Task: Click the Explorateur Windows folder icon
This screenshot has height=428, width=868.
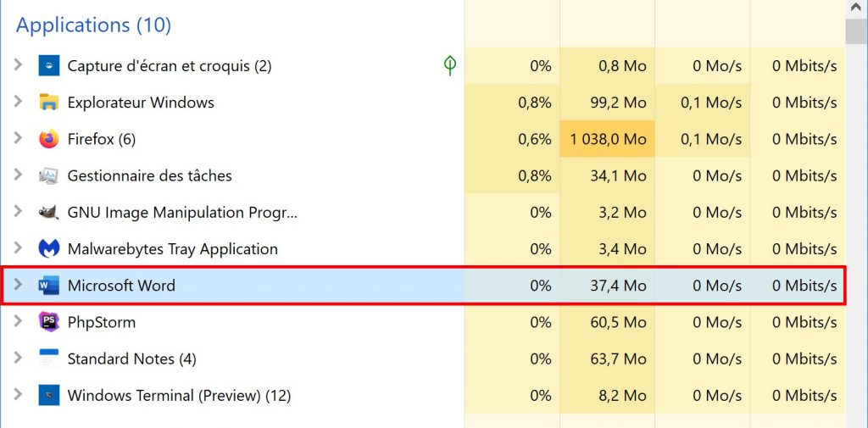Action: point(49,103)
